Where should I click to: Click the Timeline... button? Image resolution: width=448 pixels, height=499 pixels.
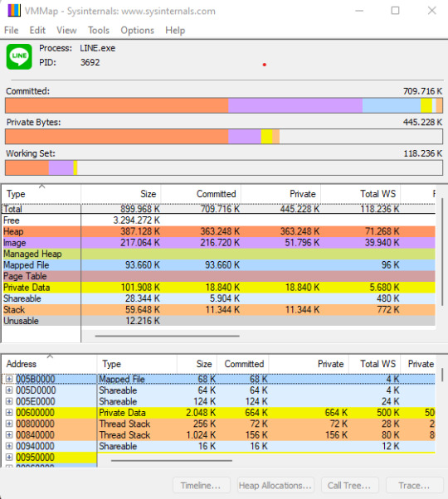pyautogui.click(x=202, y=485)
